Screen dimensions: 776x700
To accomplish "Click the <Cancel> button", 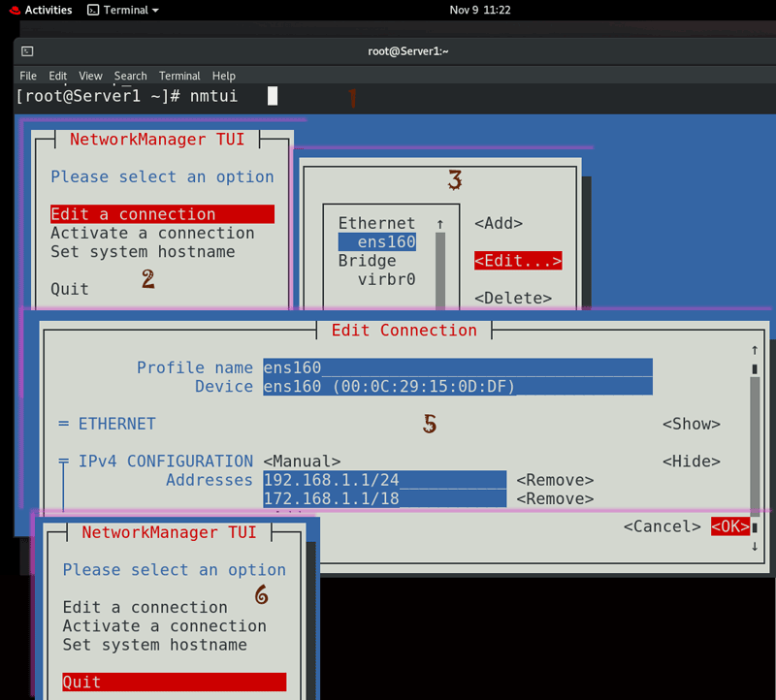I will tap(663, 526).
